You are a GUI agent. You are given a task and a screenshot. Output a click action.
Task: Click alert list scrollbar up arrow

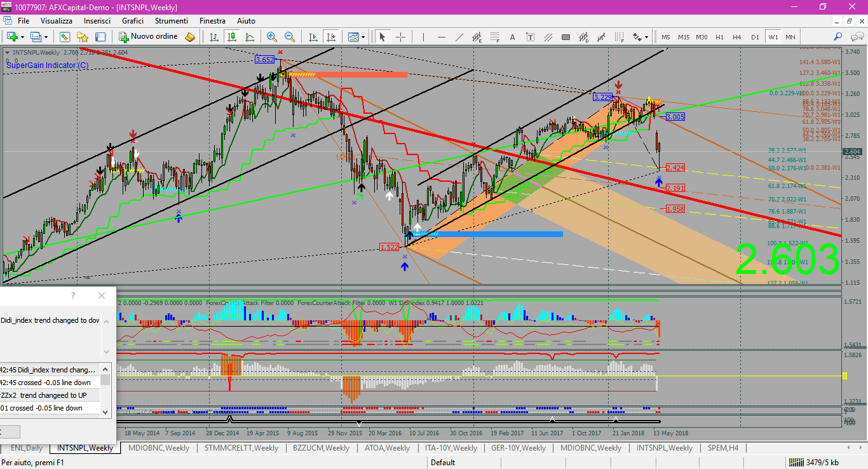(105, 368)
